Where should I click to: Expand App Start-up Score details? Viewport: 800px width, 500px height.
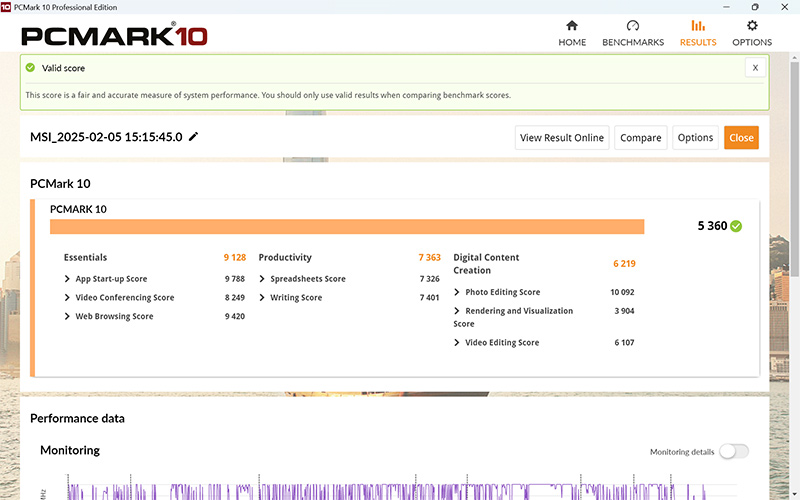(x=67, y=279)
